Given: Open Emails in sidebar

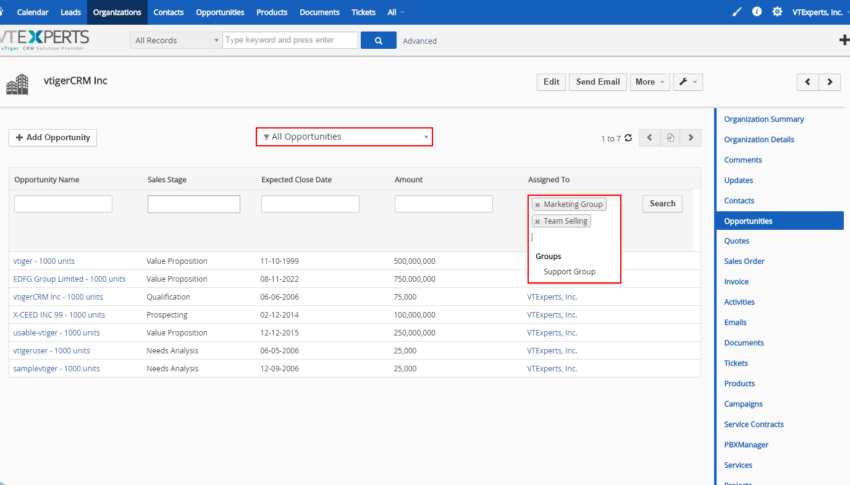Looking at the screenshot, I should click(x=735, y=322).
